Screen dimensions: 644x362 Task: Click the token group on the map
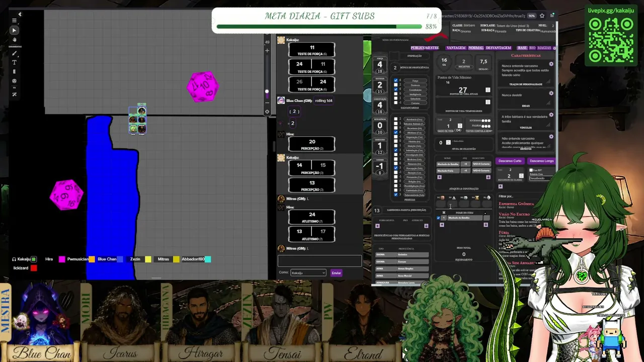137,120
